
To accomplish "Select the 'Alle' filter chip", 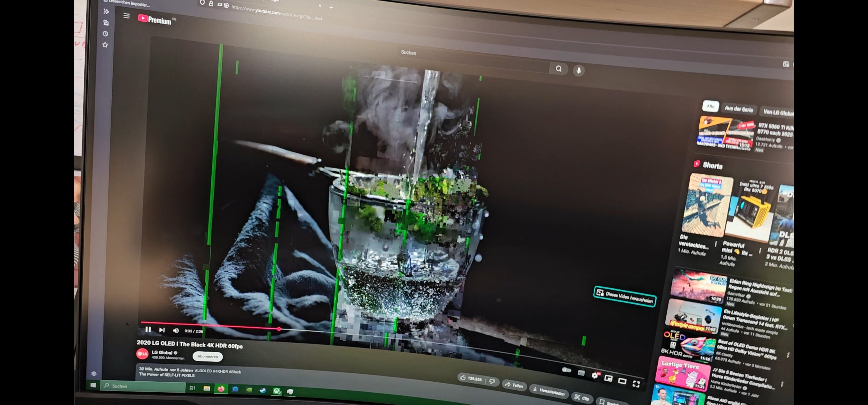I will pyautogui.click(x=710, y=106).
